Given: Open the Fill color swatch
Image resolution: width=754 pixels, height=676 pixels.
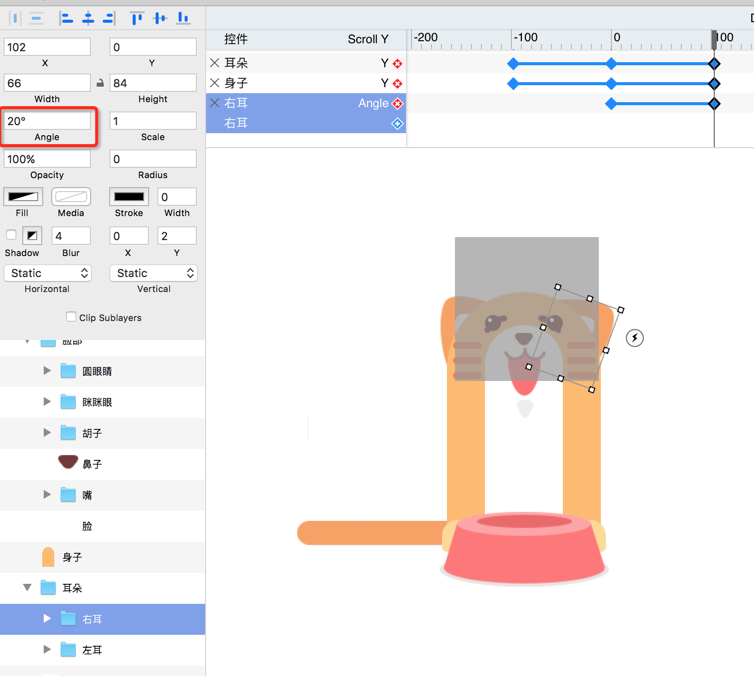Looking at the screenshot, I should 23,197.
